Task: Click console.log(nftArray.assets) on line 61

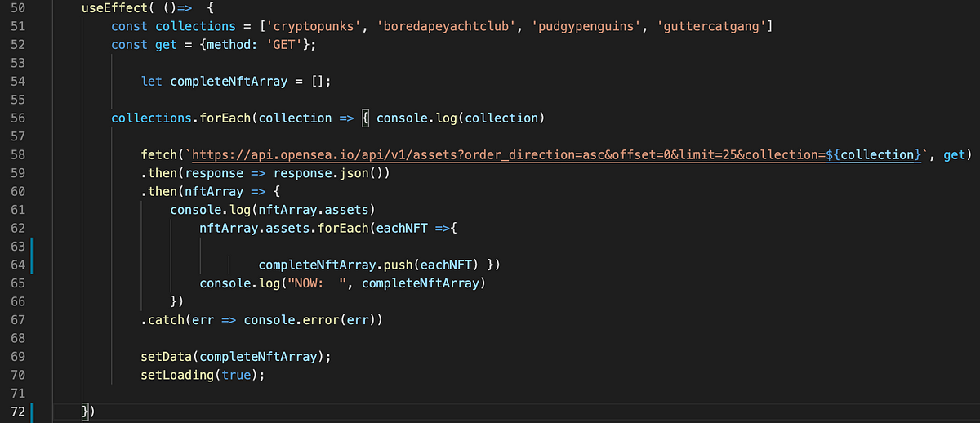Action: coord(274,210)
